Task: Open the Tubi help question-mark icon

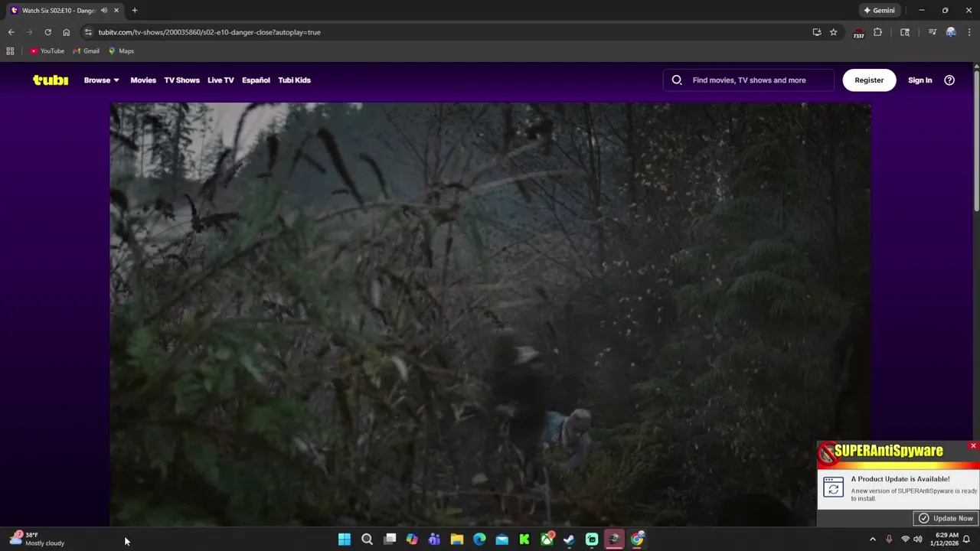Action: tap(949, 80)
